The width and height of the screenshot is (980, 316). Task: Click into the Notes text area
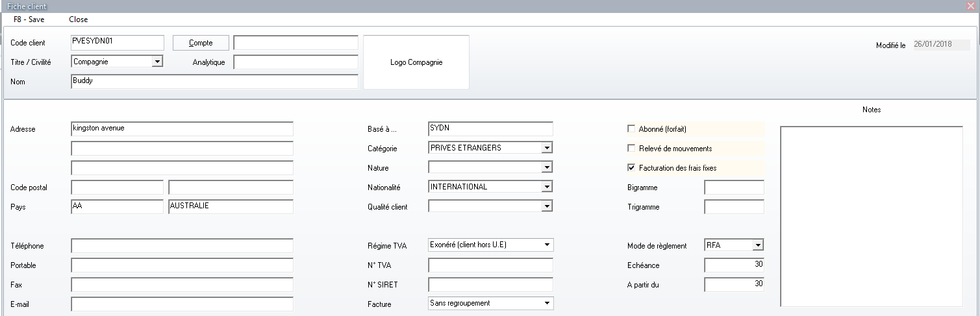tap(871, 215)
